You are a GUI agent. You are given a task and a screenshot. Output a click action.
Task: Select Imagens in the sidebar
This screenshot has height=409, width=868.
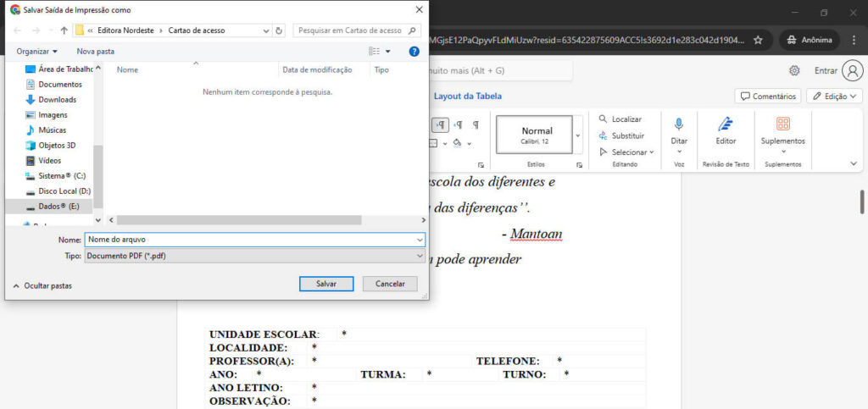(x=53, y=115)
